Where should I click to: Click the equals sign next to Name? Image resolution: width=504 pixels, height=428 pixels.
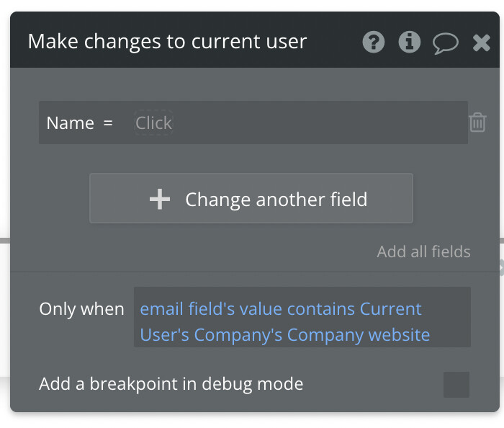[109, 123]
